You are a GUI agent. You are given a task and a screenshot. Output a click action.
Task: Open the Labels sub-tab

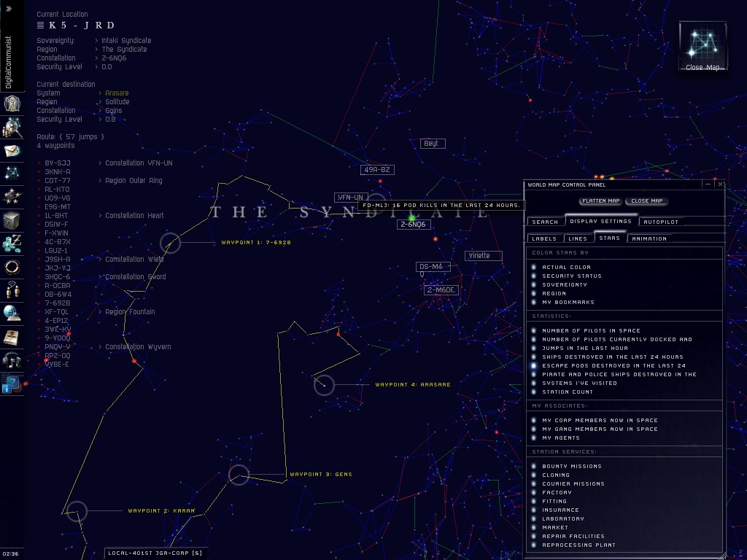point(544,238)
